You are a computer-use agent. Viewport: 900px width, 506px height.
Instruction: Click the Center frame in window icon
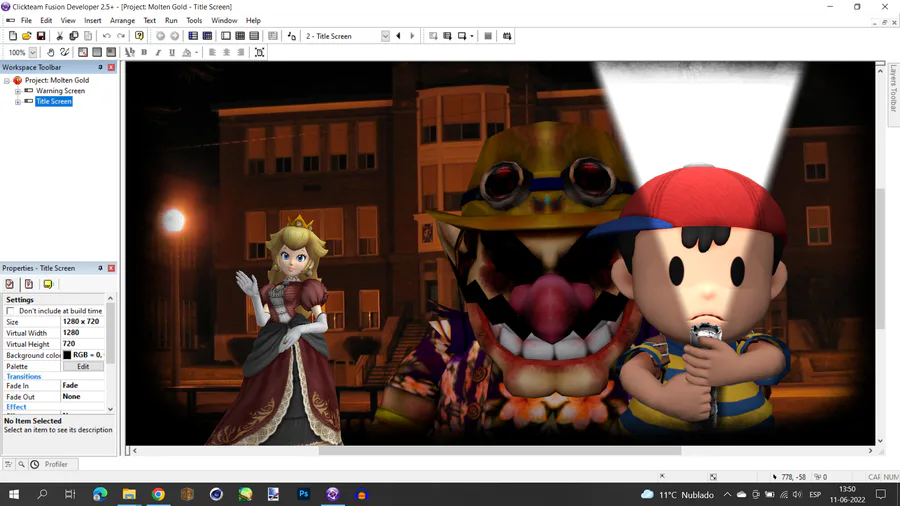[259, 52]
